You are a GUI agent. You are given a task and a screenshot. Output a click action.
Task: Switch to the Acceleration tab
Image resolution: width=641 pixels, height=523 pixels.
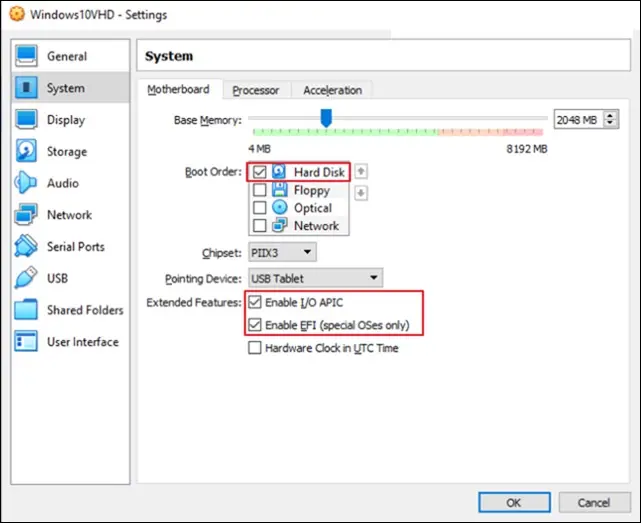tap(332, 90)
